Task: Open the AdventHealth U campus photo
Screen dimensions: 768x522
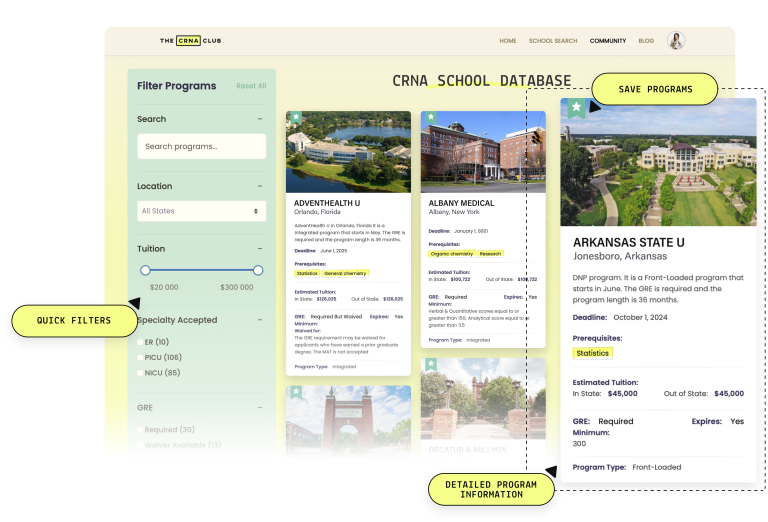Action: click(348, 152)
